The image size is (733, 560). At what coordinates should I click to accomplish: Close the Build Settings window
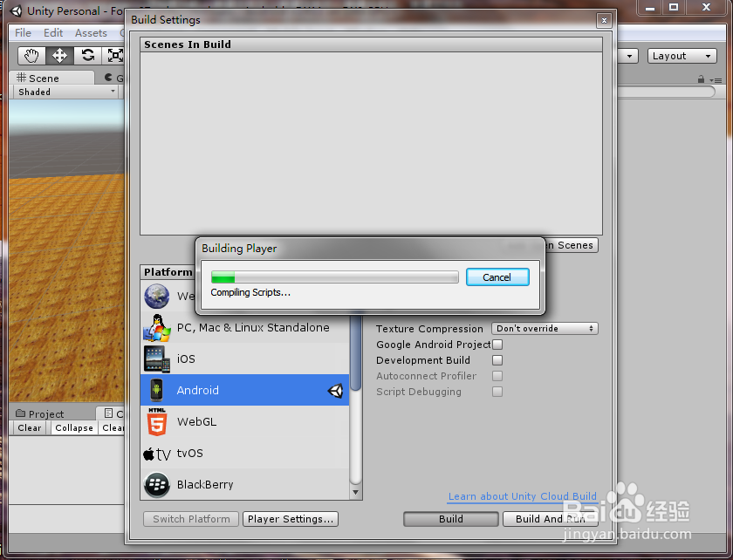[x=604, y=21]
